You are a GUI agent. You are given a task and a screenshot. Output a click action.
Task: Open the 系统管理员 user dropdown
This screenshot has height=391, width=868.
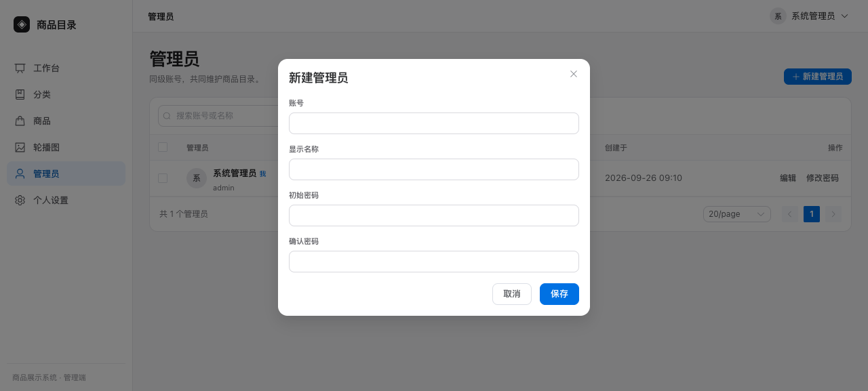click(x=809, y=16)
